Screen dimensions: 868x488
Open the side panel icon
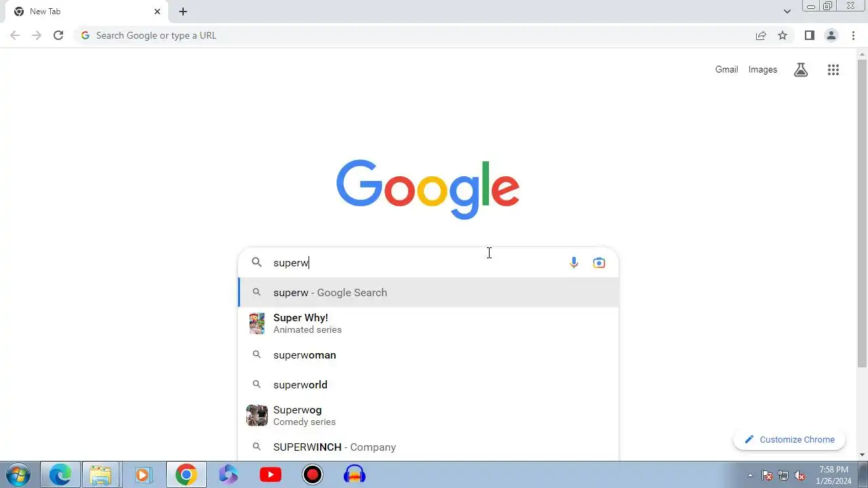(809, 35)
